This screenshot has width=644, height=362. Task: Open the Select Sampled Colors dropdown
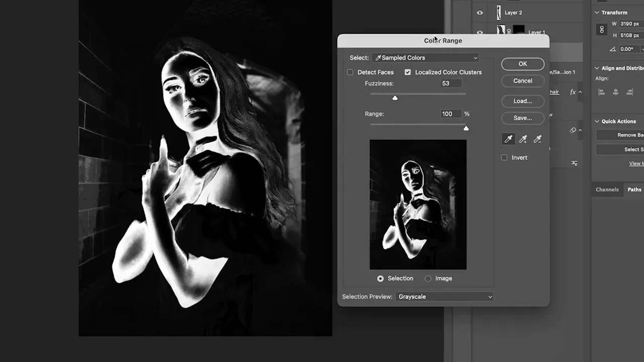(426, 58)
